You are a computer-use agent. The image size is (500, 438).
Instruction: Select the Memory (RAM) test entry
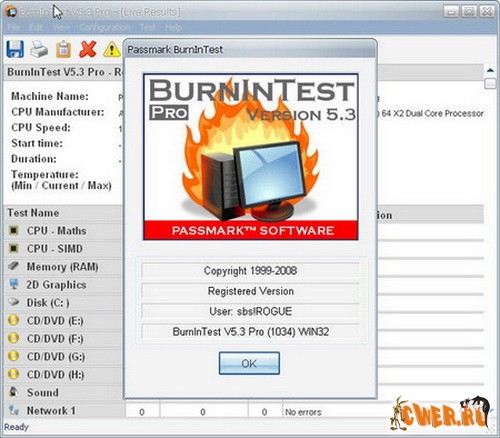pos(62,267)
